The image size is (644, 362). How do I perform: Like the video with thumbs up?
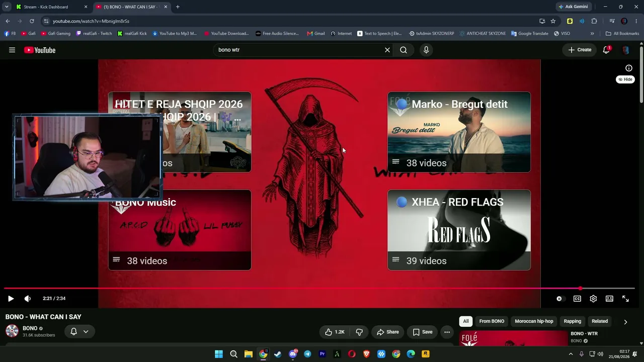335,332
